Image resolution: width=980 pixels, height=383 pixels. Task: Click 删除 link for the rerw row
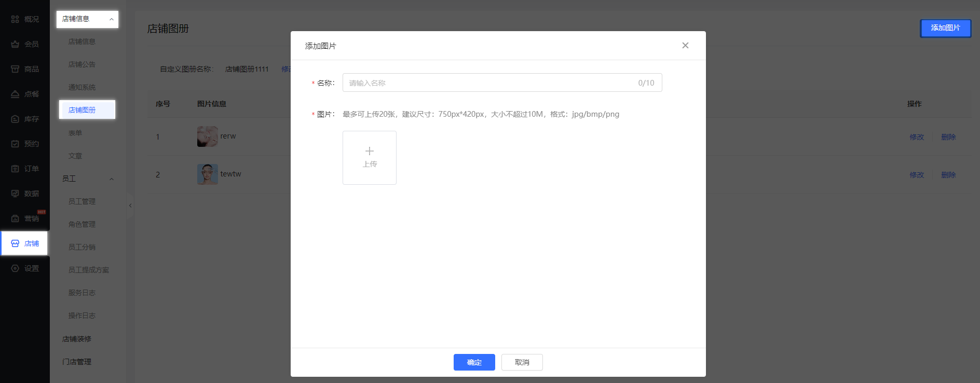point(948,137)
